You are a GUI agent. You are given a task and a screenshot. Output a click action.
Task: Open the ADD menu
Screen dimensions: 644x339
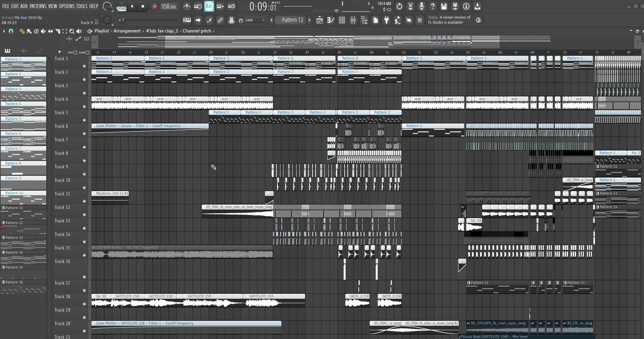pos(24,6)
